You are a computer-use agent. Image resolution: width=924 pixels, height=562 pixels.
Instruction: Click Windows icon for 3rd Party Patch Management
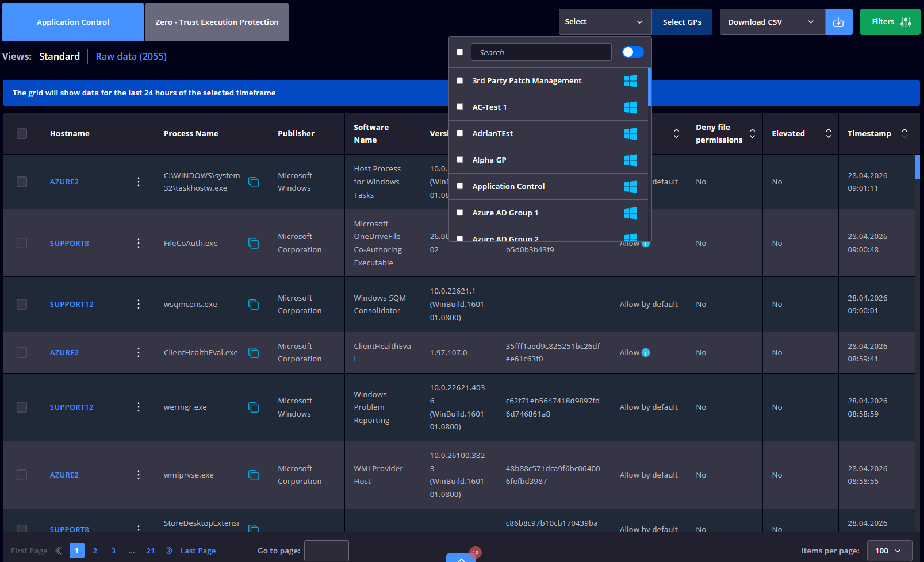(630, 81)
